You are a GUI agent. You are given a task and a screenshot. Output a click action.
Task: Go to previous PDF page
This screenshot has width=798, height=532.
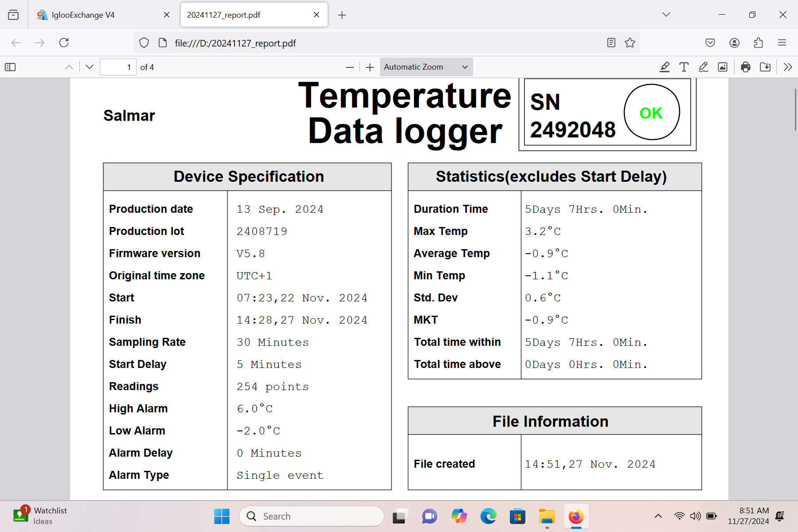(69, 67)
